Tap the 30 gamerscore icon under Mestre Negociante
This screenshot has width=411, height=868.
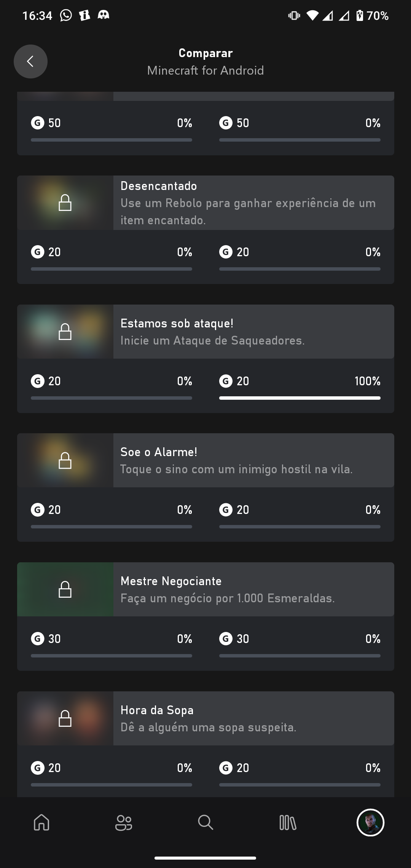37,638
